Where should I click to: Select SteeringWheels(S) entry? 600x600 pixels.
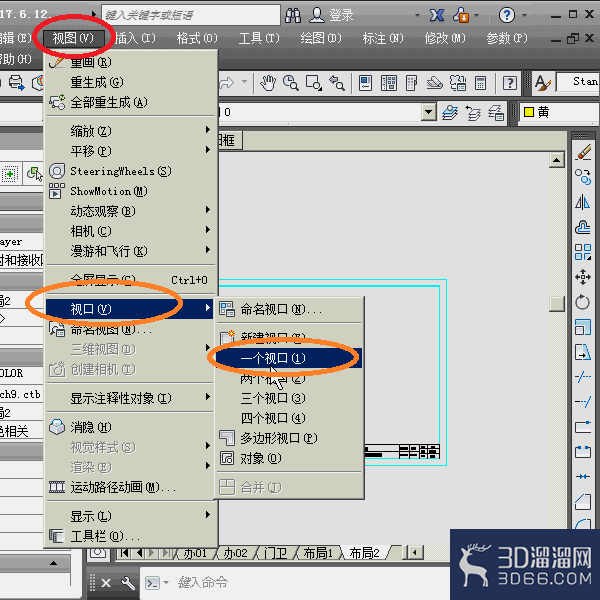coord(130,171)
